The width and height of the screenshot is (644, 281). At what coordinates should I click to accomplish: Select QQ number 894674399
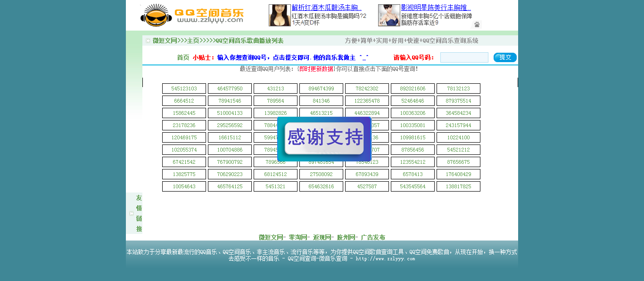coord(321,88)
